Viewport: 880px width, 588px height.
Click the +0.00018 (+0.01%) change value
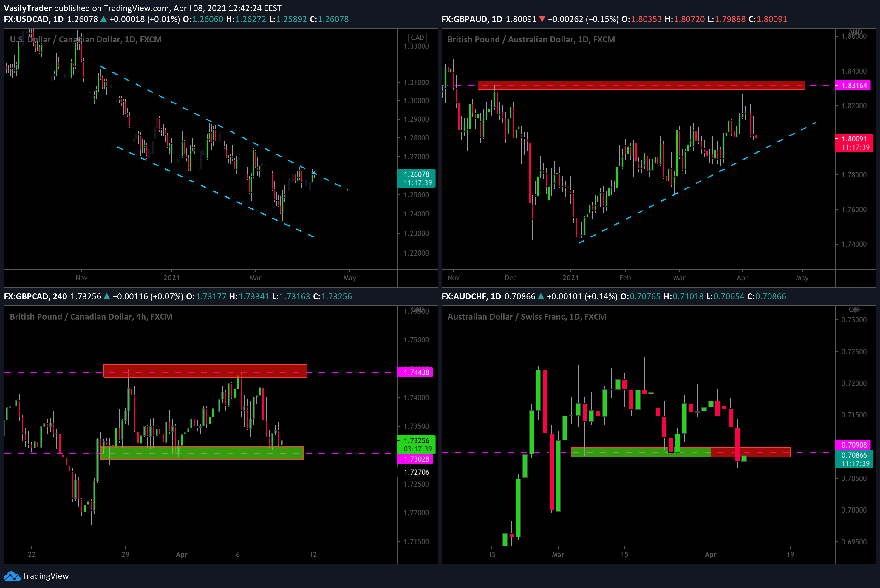145,19
